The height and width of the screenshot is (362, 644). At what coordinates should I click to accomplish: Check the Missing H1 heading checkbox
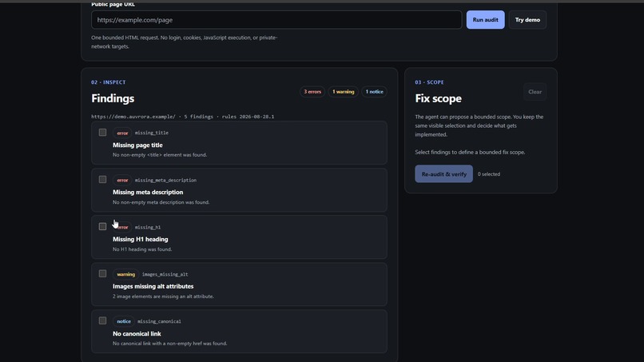pos(103,226)
